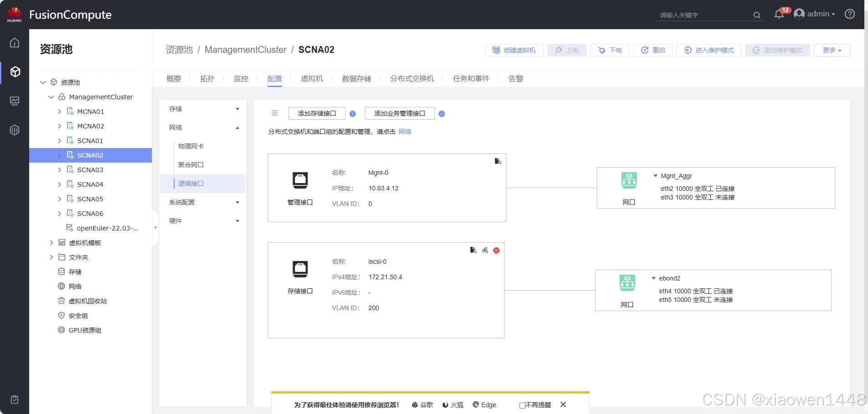Click the list view icon above interfaces
The image size is (868, 414).
pyautogui.click(x=275, y=113)
